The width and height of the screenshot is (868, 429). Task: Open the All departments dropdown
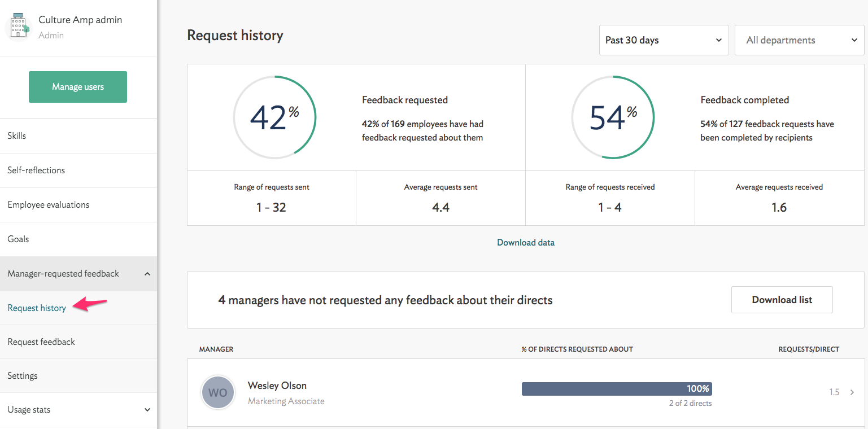[x=799, y=40]
